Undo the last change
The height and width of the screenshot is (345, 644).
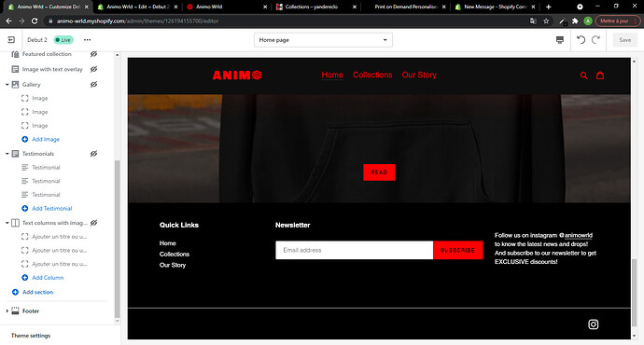tap(581, 40)
